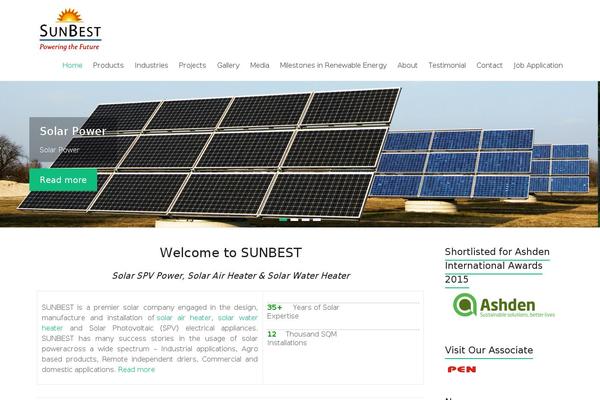Viewport: 600px width, 400px height.
Task: Click the 12 Thousand SQM Installations stat
Action: pyautogui.click(x=302, y=338)
